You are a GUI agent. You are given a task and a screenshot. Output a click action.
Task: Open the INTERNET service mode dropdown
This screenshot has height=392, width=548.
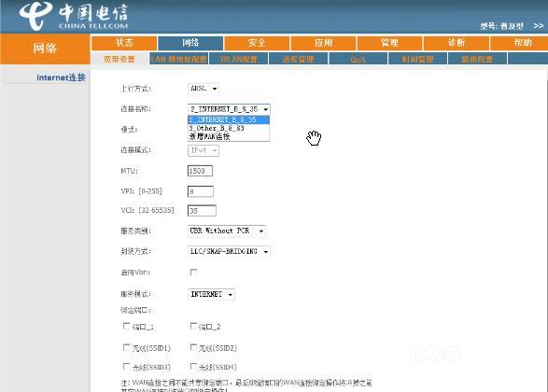click(x=211, y=294)
